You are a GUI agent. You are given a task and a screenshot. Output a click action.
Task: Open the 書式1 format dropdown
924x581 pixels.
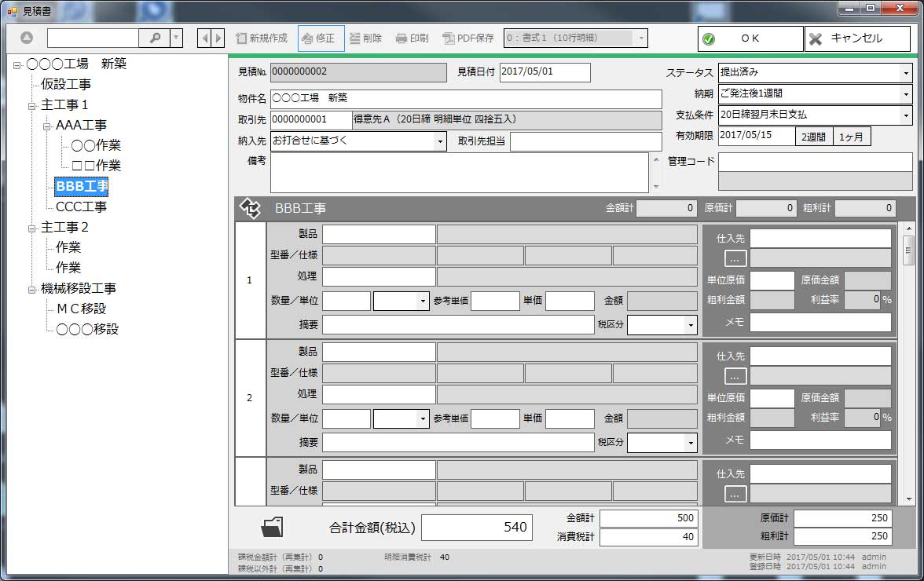641,38
